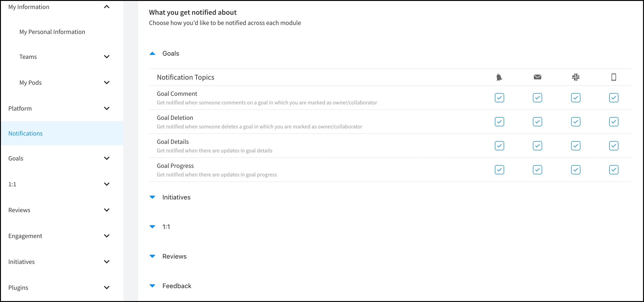Screen dimensions: 644x302
Task: Click the mobile phone column icon
Action: (x=614, y=77)
